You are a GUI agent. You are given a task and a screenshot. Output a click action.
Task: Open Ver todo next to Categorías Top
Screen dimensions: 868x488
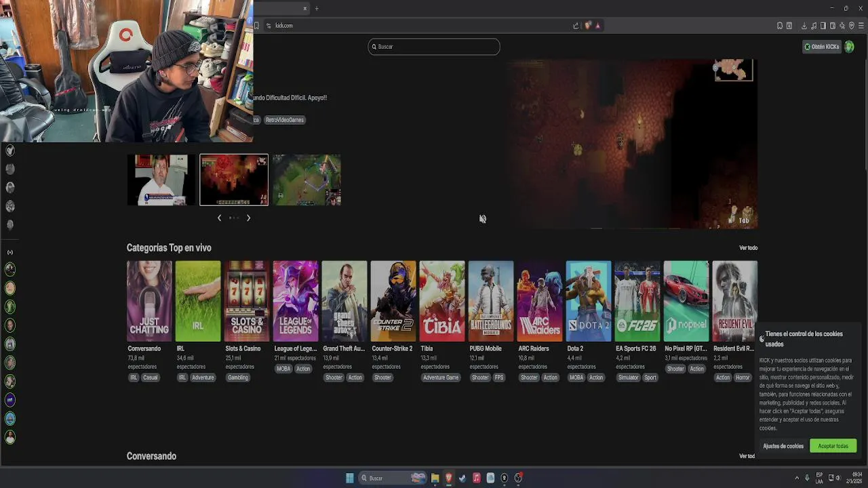click(x=748, y=248)
